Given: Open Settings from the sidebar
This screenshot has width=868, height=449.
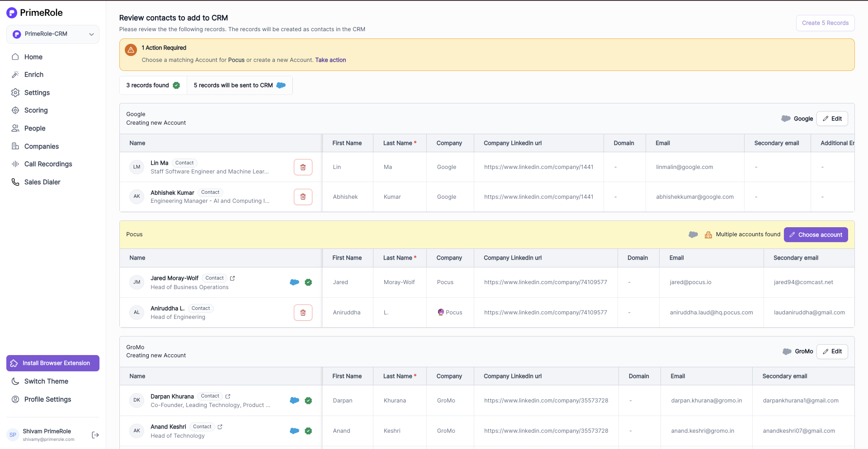Looking at the screenshot, I should 37,93.
